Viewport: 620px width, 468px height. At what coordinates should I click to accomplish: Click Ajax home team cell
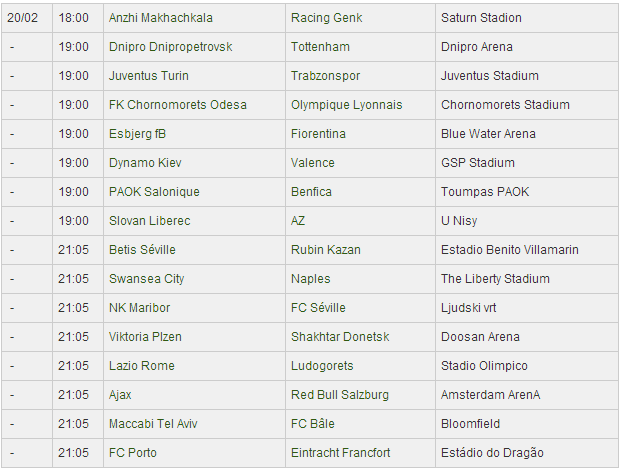tap(194, 395)
